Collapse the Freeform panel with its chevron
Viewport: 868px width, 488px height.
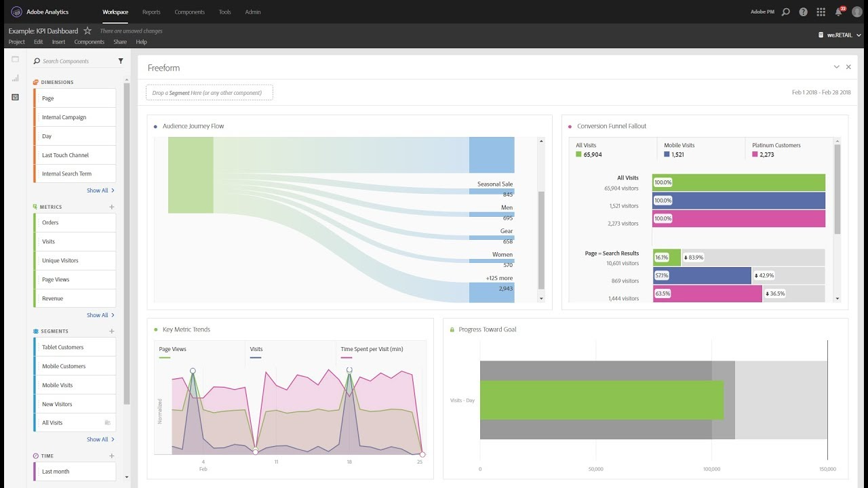(x=836, y=66)
